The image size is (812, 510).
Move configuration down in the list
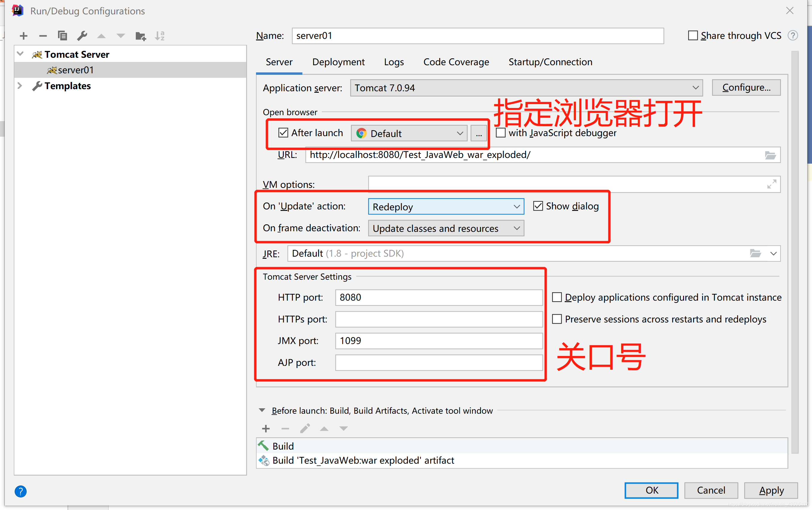point(121,36)
